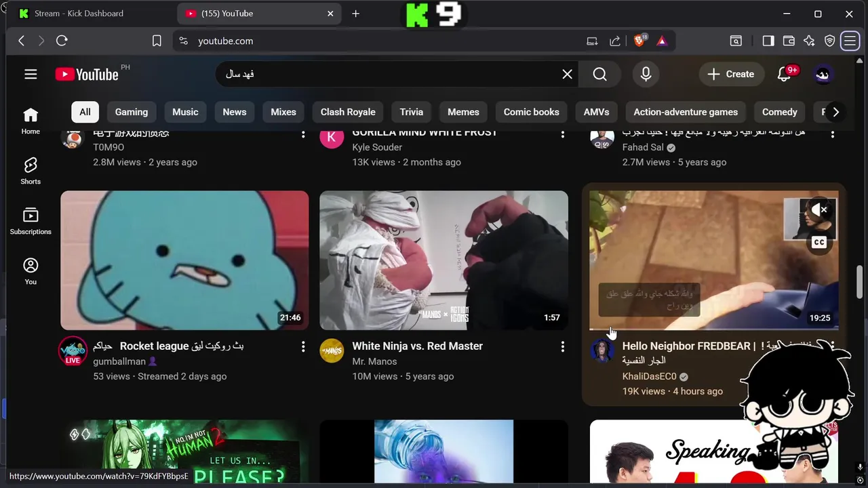This screenshot has width=868, height=488.
Task: Open KhaliDasEC0 channel link
Action: [x=650, y=376]
